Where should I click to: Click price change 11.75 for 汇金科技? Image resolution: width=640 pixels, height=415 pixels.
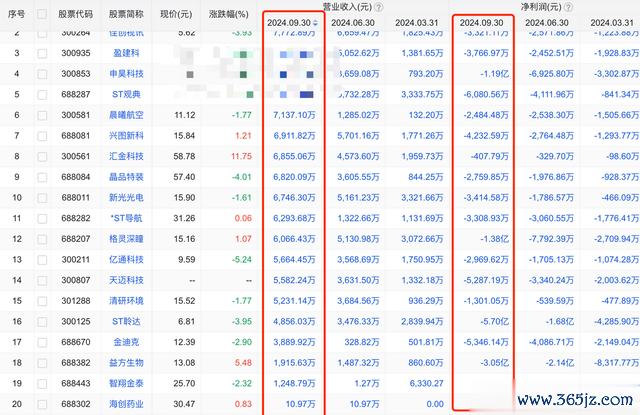click(241, 156)
